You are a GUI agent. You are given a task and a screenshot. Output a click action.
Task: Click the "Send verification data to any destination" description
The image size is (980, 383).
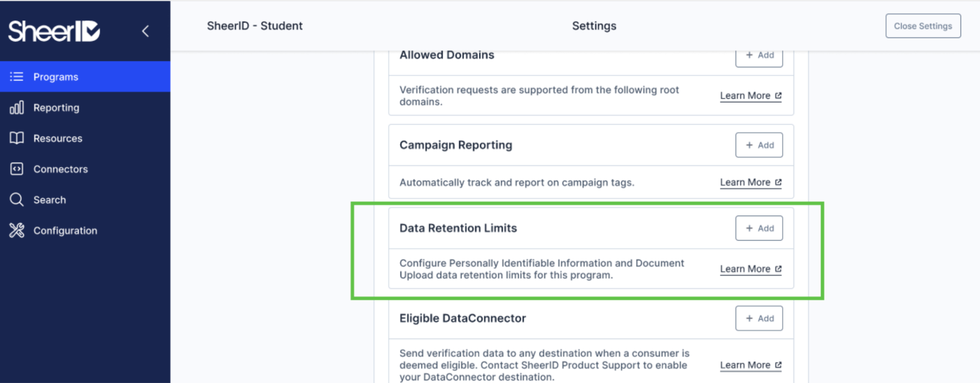click(545, 365)
